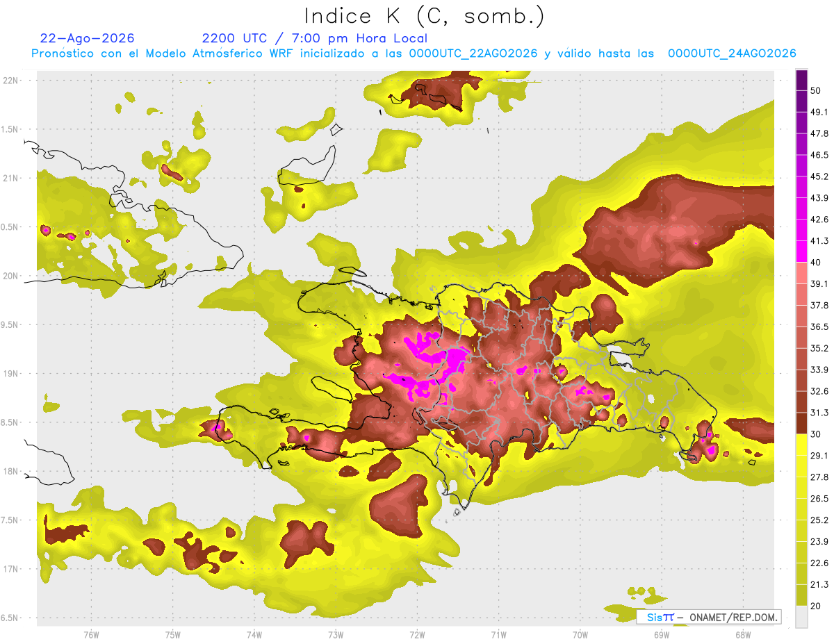
Task: Click the '8.5N' latitude tick label
Action: click(9, 422)
